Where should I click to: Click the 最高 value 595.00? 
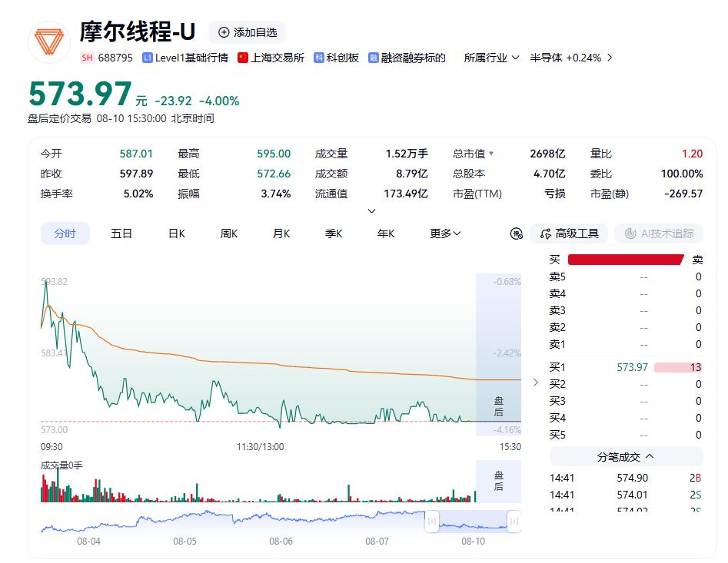click(274, 154)
